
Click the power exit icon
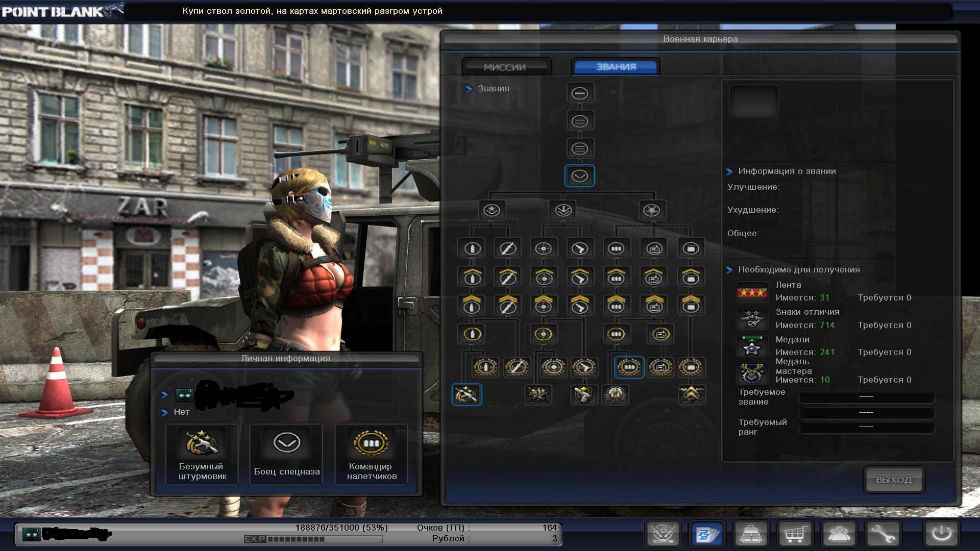(x=941, y=534)
